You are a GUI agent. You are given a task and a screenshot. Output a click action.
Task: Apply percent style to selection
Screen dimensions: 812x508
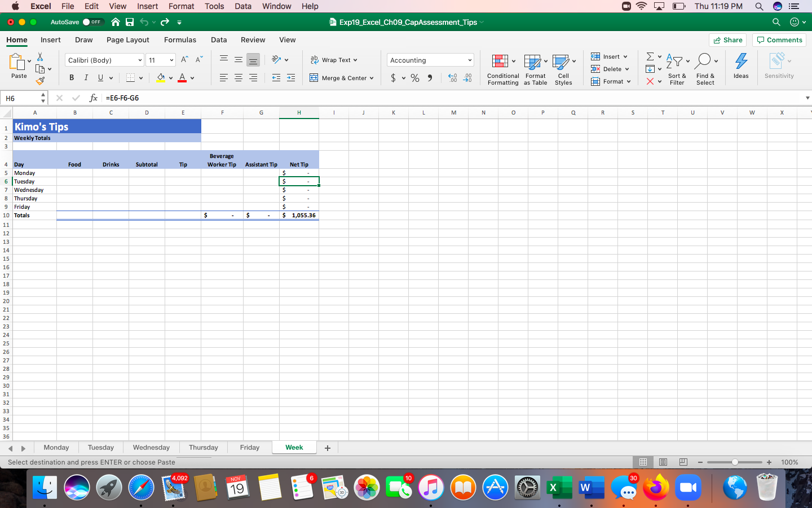[414, 78]
